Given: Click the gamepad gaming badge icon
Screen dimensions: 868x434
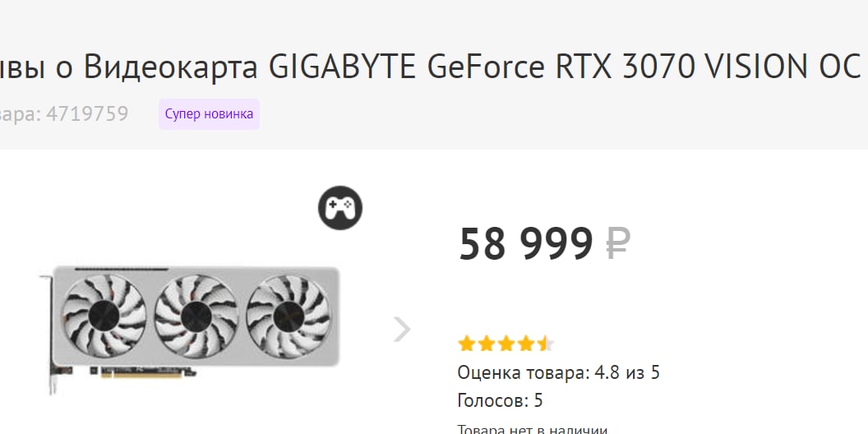Looking at the screenshot, I should (340, 209).
